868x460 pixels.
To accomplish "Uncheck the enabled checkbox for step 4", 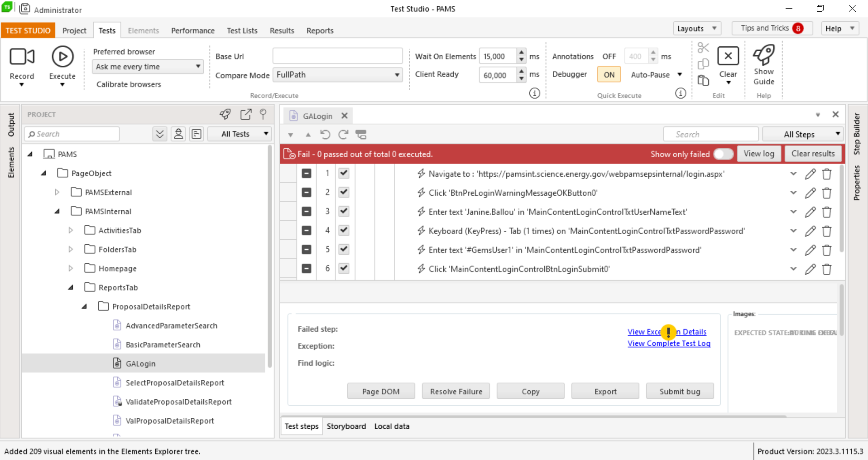I will [344, 230].
